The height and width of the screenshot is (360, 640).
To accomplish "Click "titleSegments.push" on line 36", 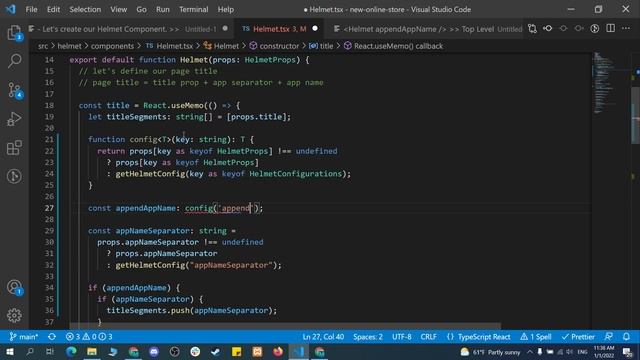I will 148,311.
